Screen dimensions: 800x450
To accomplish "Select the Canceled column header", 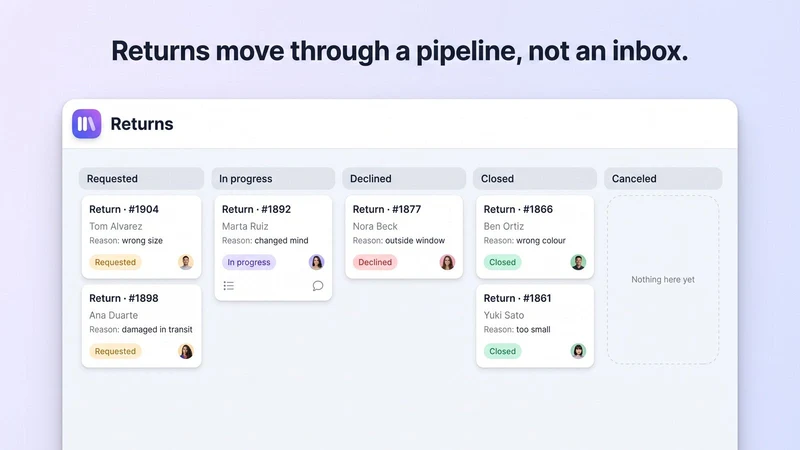I will [663, 179].
